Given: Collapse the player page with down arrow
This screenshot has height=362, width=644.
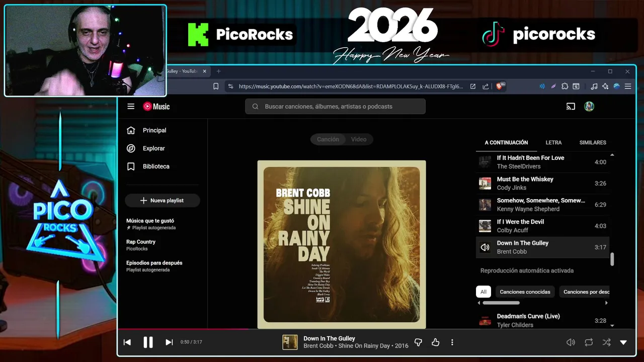Looking at the screenshot, I should point(623,342).
